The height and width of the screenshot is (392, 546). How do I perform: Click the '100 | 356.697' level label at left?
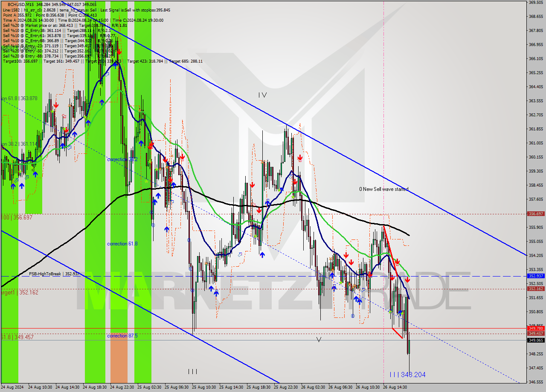(x=16, y=217)
